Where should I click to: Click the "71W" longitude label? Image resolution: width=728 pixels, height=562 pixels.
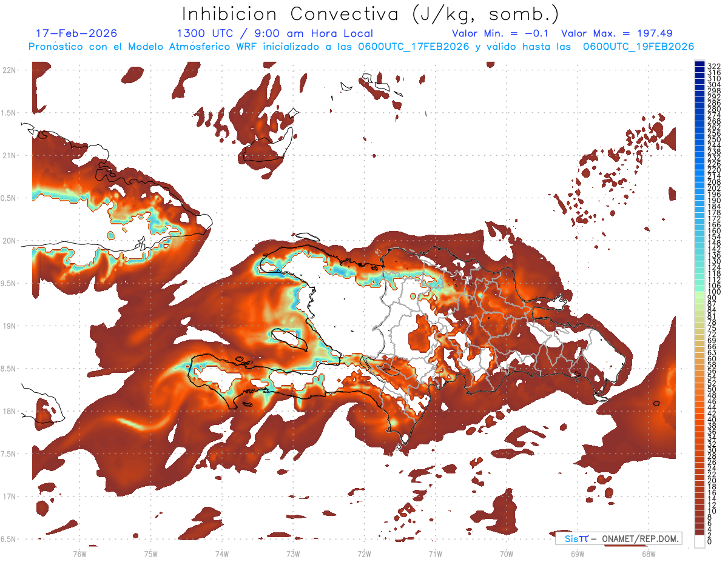tap(435, 554)
